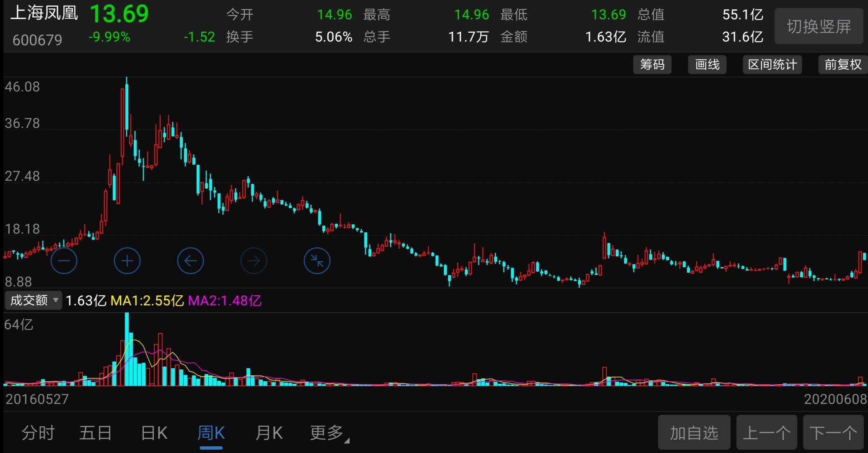Screen dimensions: 868x453
Task: Toggle the 筹码 chip distribution overlay
Action: tap(652, 64)
